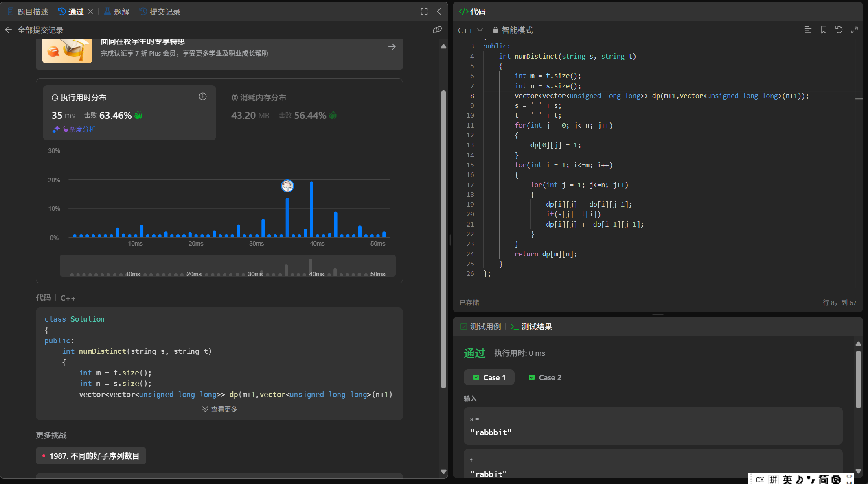Switch to the 测试用例 tab

point(481,327)
